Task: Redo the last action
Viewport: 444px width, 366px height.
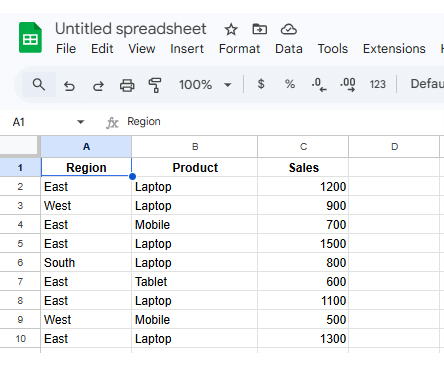Action: pyautogui.click(x=98, y=86)
